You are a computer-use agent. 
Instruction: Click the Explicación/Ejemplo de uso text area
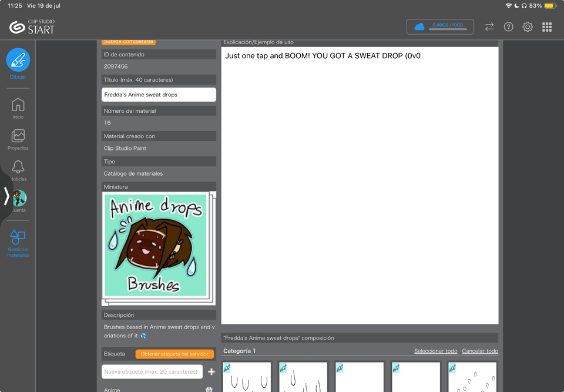click(360, 185)
